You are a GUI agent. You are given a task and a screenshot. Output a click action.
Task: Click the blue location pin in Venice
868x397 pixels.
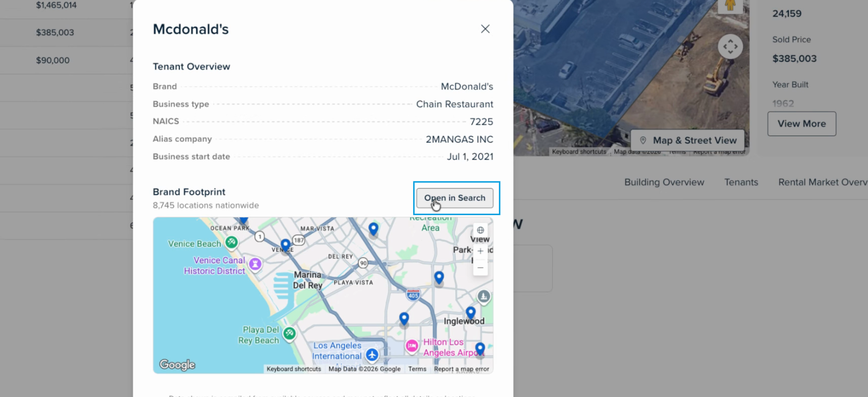pyautogui.click(x=286, y=245)
